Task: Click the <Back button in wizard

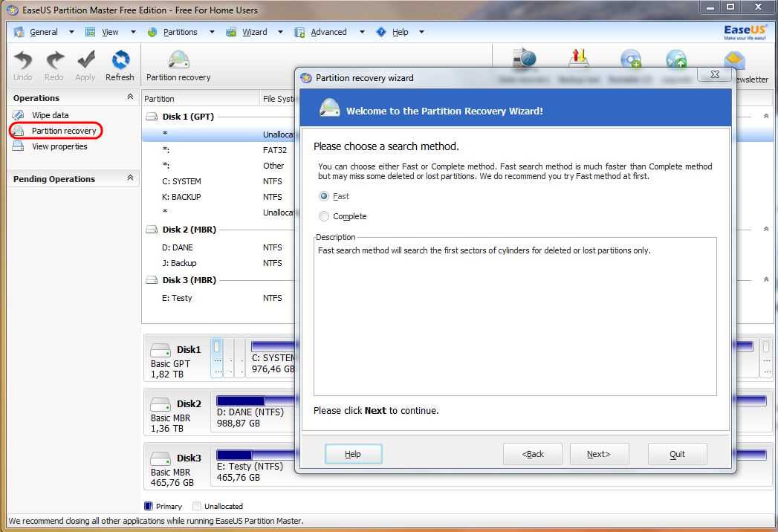Action: click(532, 454)
